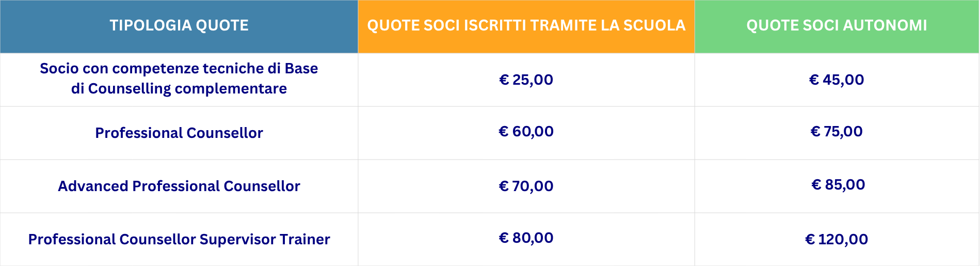Click the word "Advanced" in the third row
The height and width of the screenshot is (266, 980).
coord(93,186)
